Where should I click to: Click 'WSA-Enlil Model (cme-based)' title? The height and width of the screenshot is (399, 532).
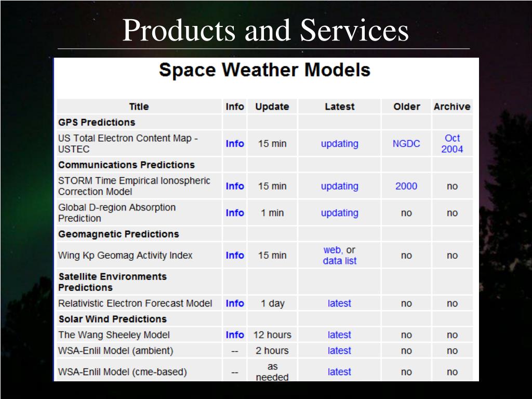pos(123,372)
